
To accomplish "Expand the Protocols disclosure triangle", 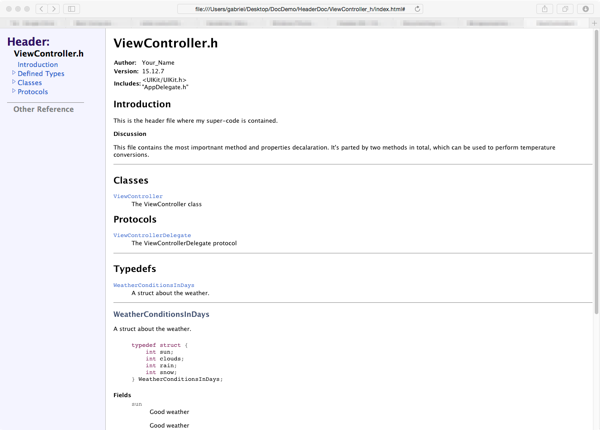I will point(14,91).
